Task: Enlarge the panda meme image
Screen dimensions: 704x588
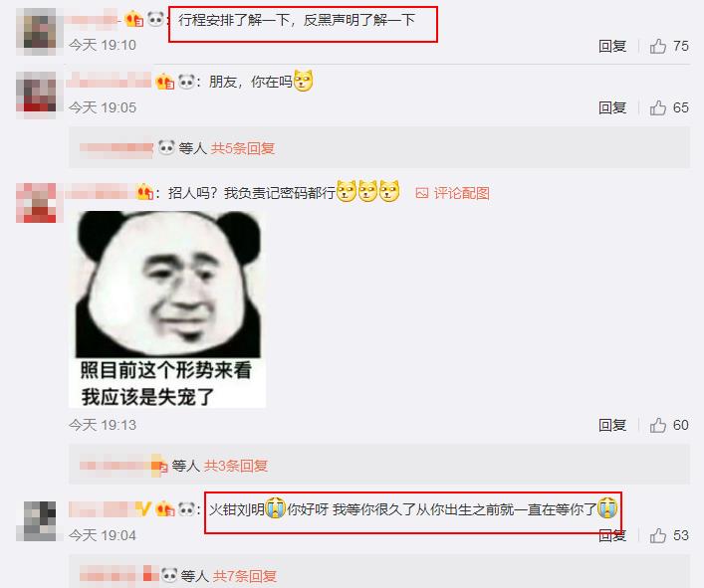Action: click(x=167, y=309)
